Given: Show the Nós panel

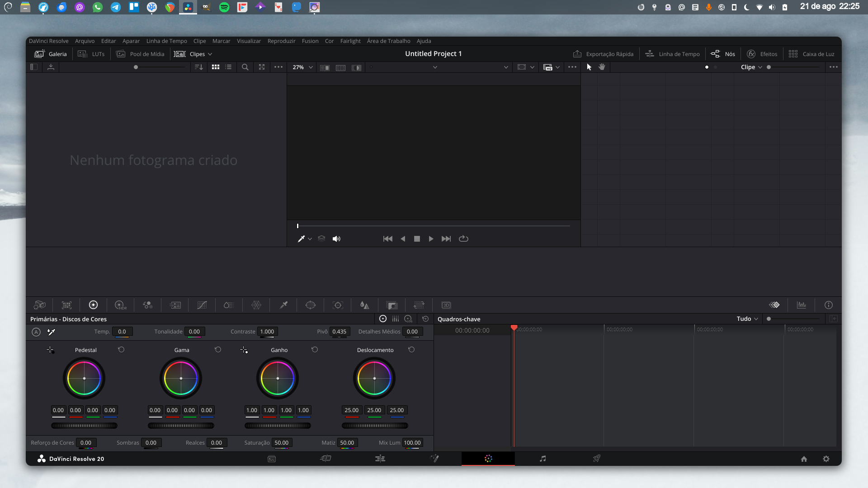Looking at the screenshot, I should (x=723, y=54).
